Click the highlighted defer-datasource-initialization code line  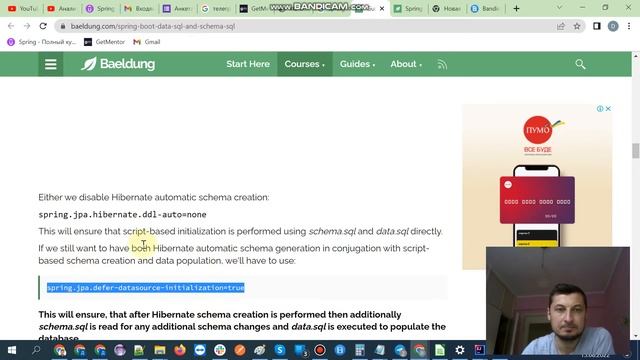(x=146, y=288)
